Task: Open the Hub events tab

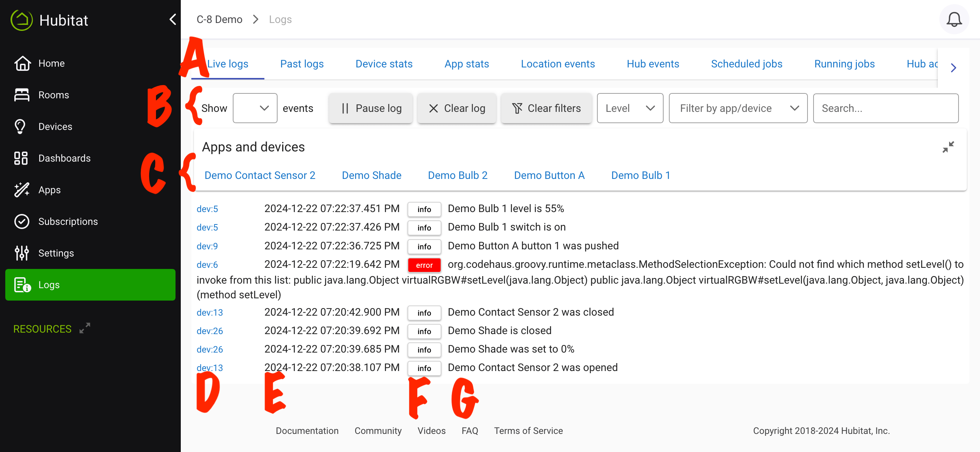Action: point(653,64)
